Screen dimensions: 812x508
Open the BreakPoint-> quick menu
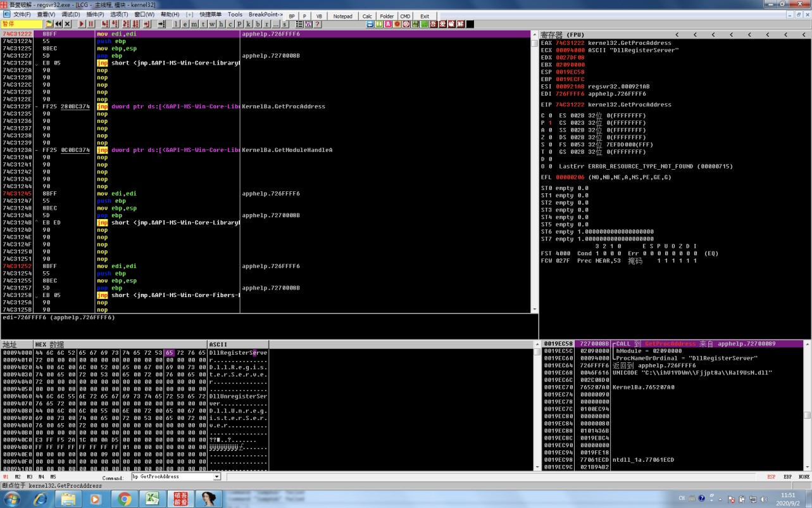coord(265,15)
